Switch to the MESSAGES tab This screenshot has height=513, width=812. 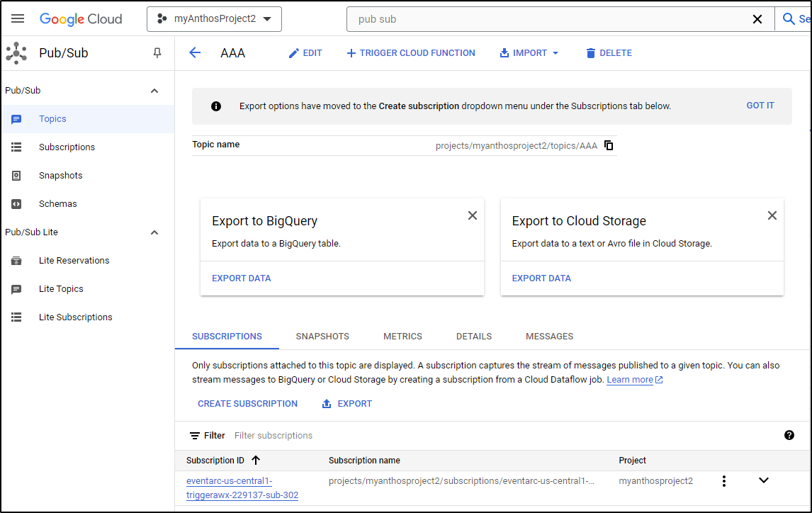pos(549,337)
